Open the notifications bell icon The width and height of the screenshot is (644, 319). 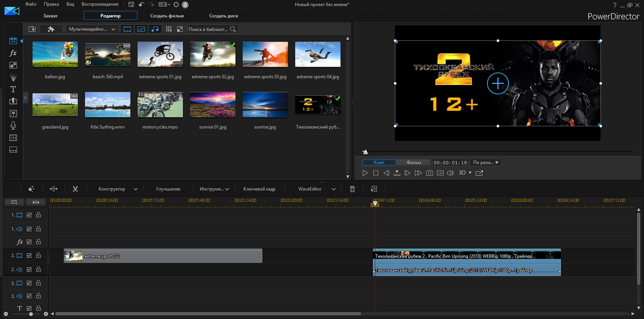(185, 5)
